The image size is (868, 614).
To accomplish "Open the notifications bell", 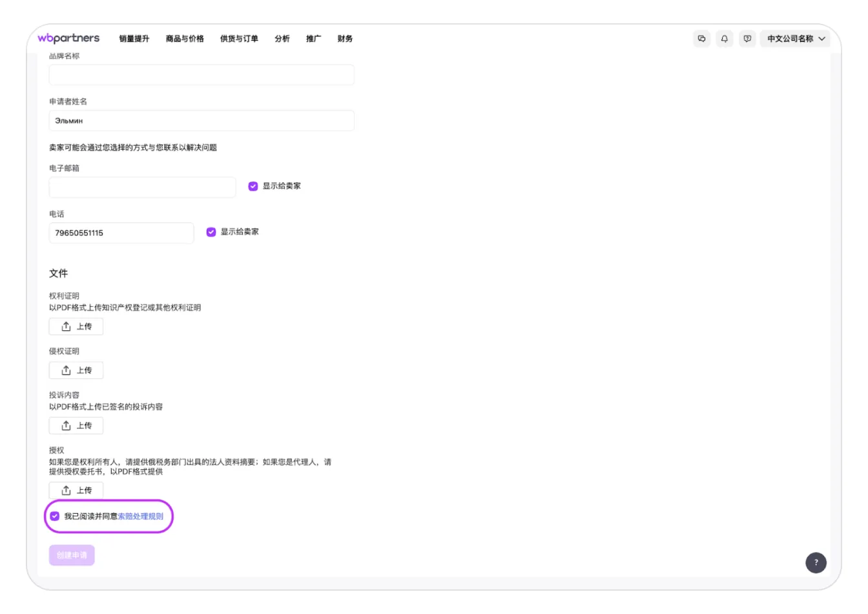I will [724, 39].
